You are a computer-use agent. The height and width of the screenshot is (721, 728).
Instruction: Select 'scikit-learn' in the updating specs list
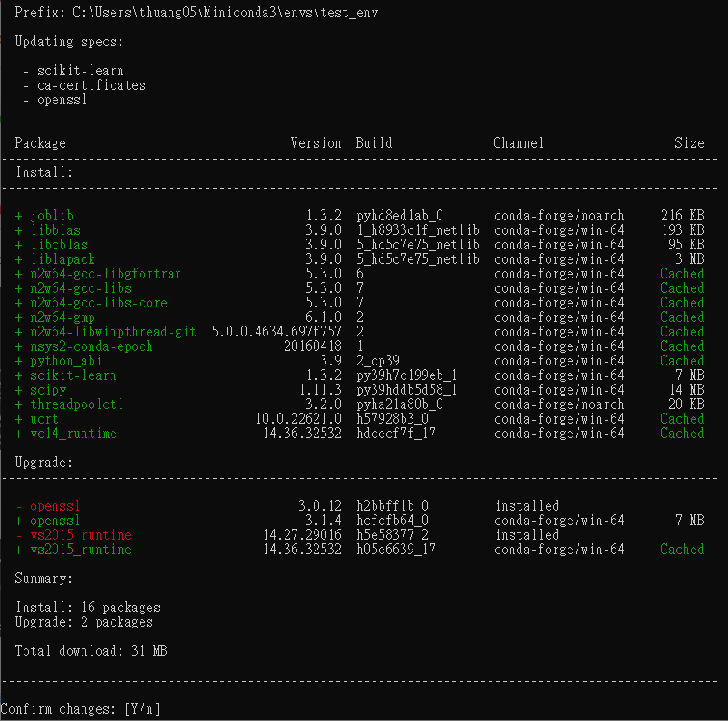click(x=81, y=71)
